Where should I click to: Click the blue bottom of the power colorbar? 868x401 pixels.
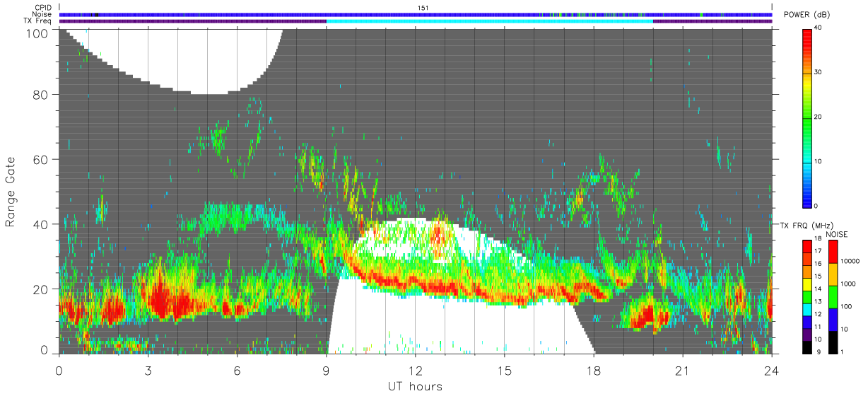click(807, 196)
